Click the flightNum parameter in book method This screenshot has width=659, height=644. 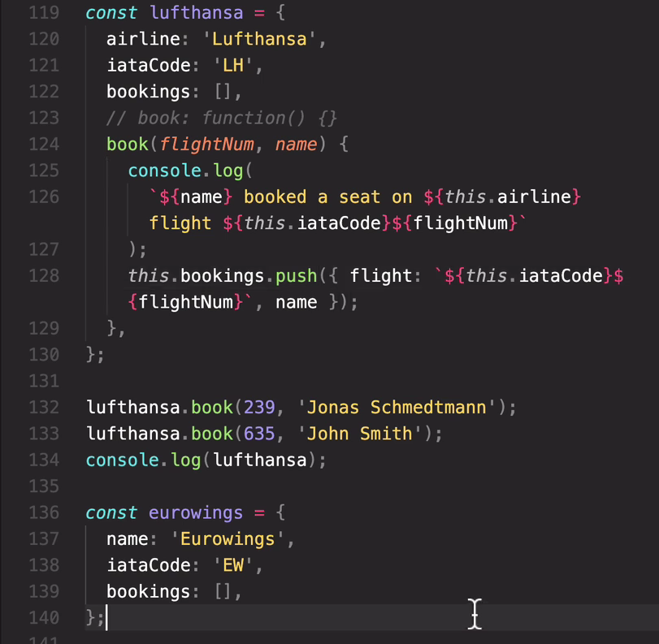(206, 144)
